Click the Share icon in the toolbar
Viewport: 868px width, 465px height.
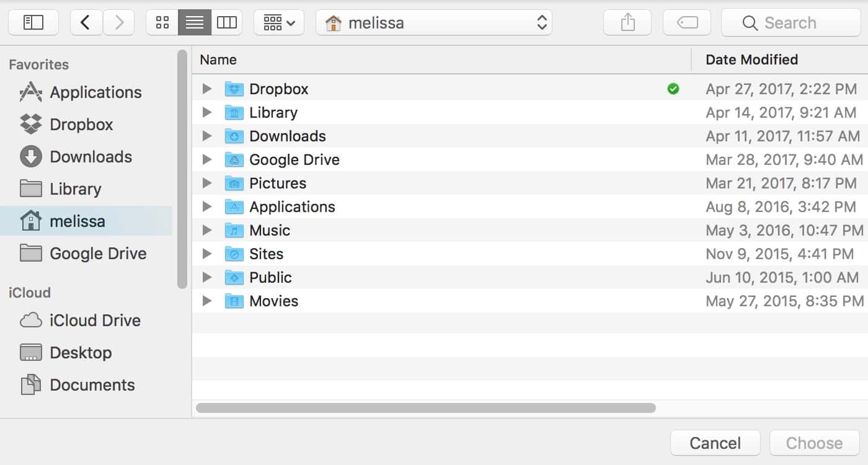coord(627,23)
